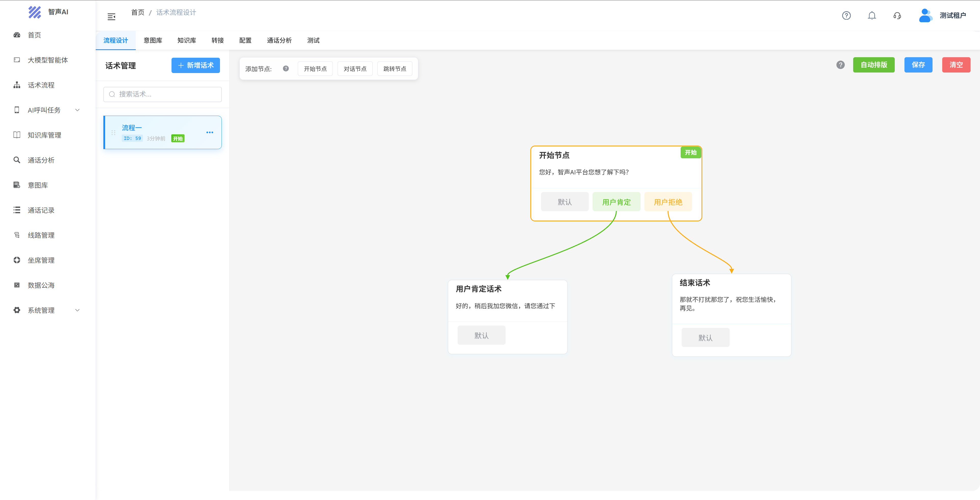Click the green 自动排版 button
The width and height of the screenshot is (980, 500).
874,65
